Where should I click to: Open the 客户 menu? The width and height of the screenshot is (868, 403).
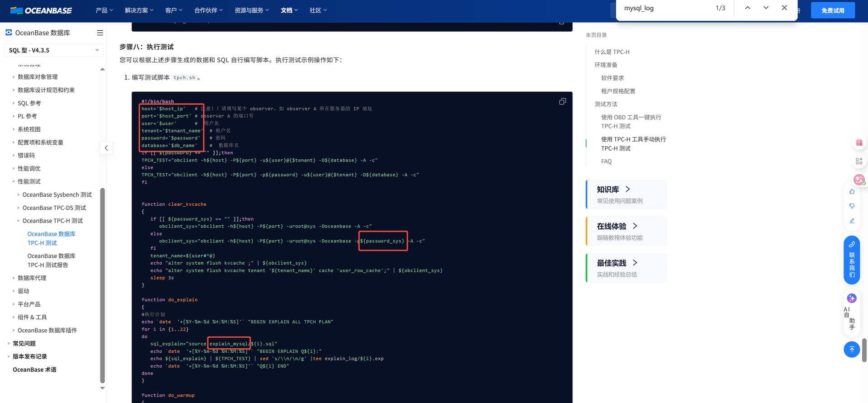(174, 10)
